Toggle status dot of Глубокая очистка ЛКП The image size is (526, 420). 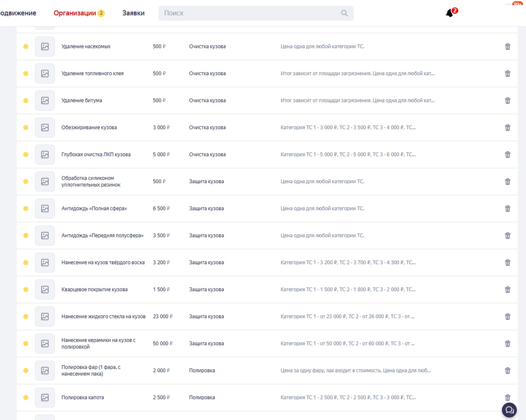[x=26, y=154]
